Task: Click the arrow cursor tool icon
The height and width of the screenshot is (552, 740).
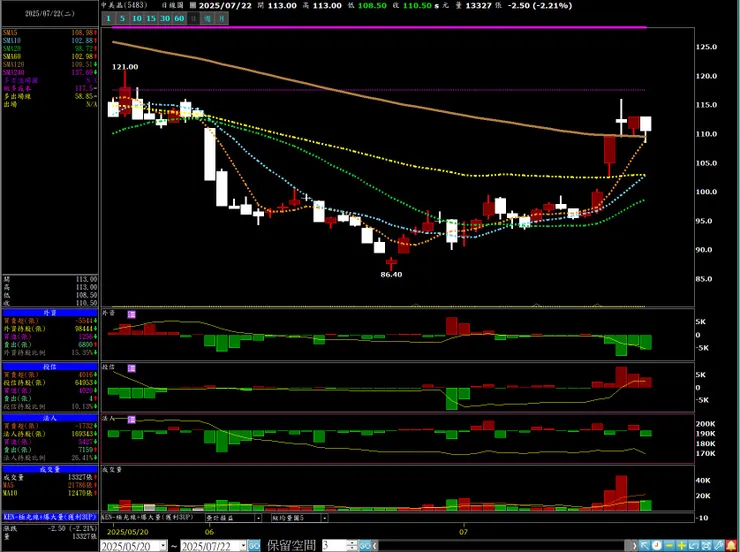Action: [x=645, y=545]
